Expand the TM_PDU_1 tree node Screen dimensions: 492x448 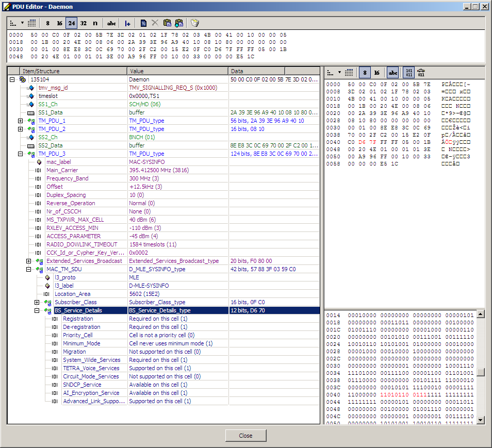click(21, 121)
